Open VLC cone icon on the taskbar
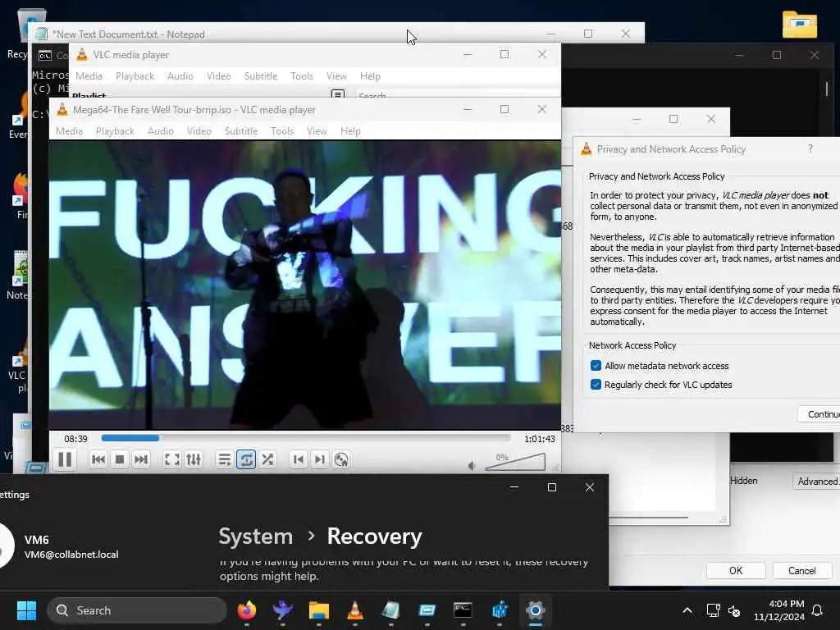The width and height of the screenshot is (840, 630). [354, 610]
